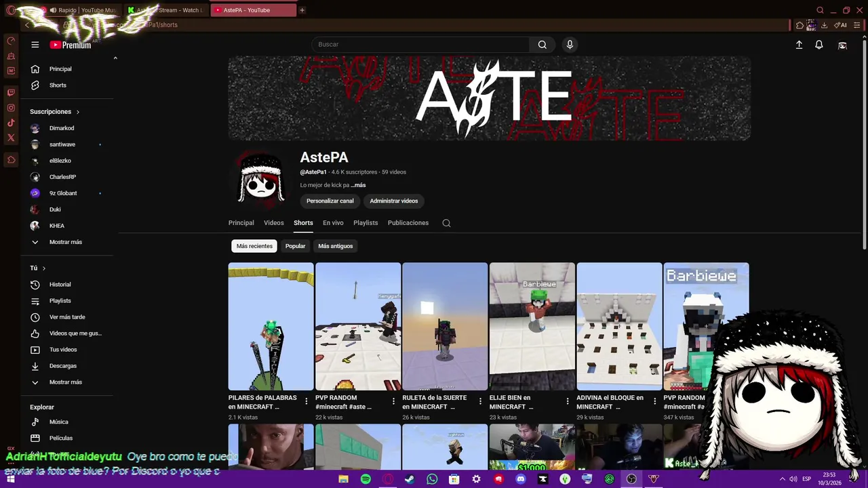Open the extensions cube icon in browser toolbar
The width and height of the screenshot is (868, 488).
click(800, 25)
